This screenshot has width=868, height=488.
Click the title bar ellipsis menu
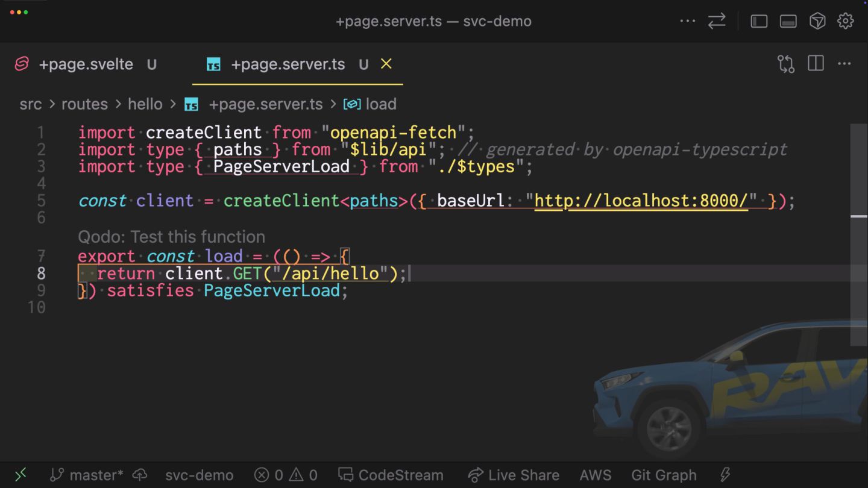tap(687, 21)
